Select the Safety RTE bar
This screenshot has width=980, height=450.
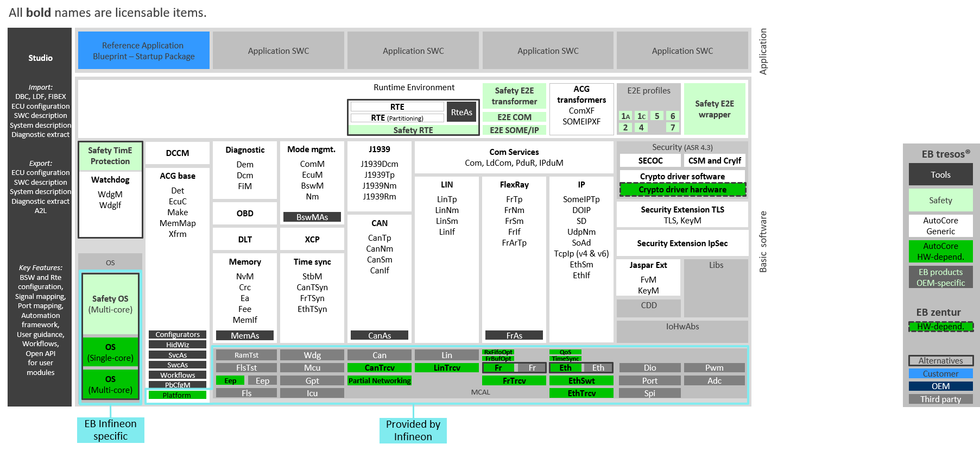413,130
